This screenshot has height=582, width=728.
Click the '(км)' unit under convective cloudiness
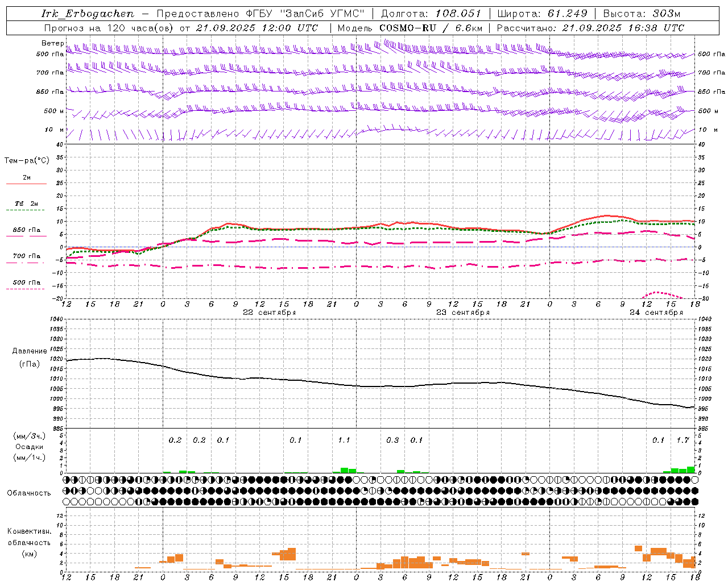[x=30, y=554]
